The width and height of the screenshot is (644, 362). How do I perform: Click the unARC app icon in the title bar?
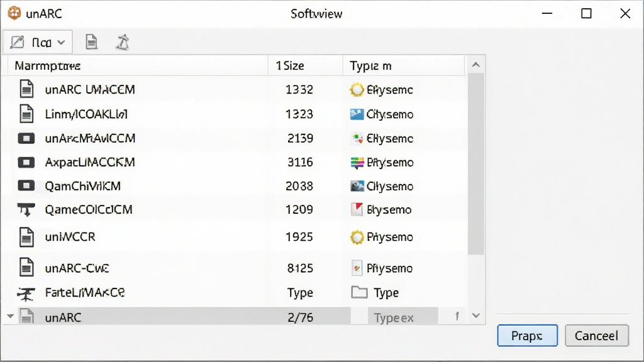(14, 13)
